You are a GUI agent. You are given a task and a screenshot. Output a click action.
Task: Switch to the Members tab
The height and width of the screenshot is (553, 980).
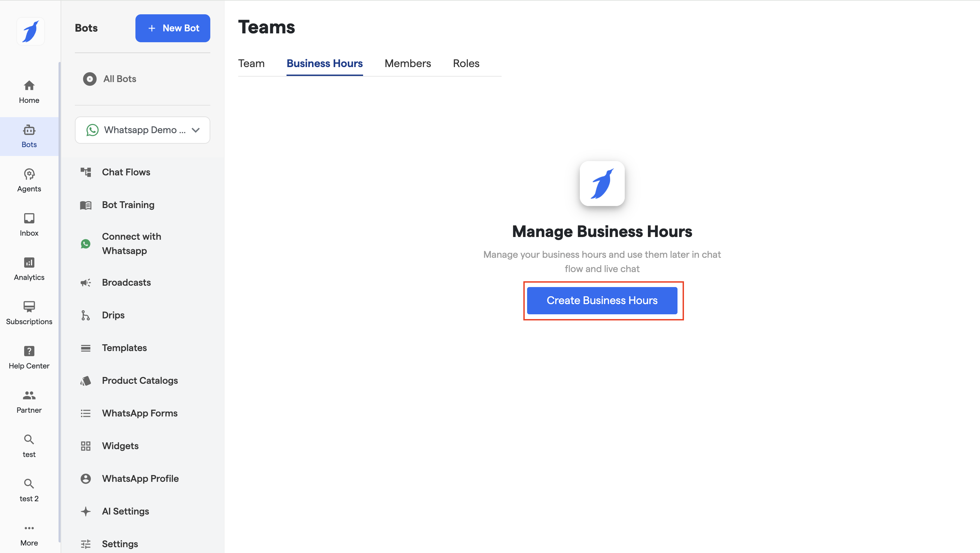click(407, 63)
